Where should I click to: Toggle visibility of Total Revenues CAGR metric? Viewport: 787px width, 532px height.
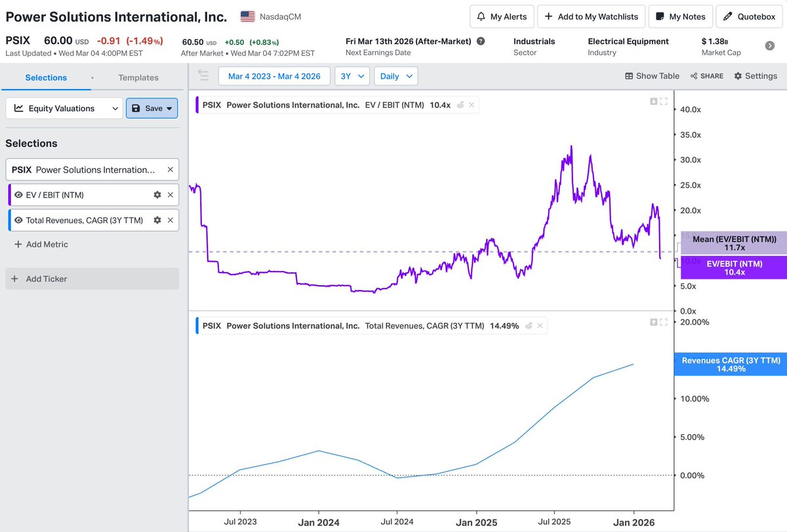pos(19,220)
